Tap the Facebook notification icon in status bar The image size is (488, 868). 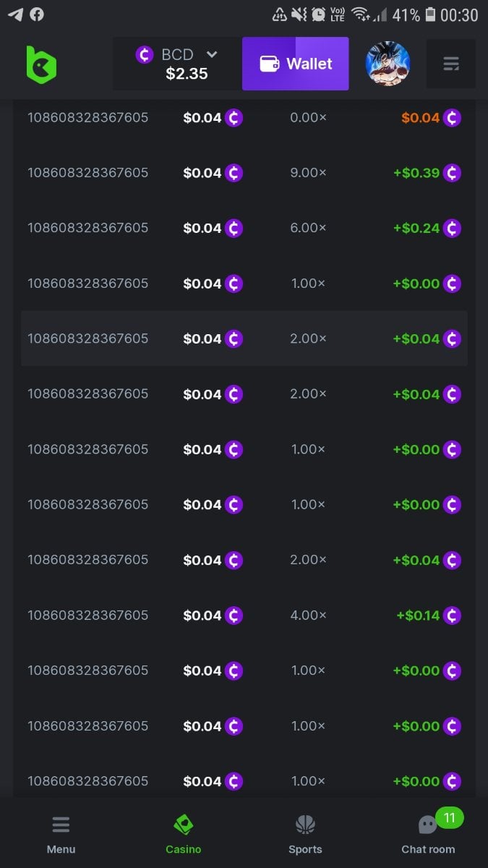point(36,14)
